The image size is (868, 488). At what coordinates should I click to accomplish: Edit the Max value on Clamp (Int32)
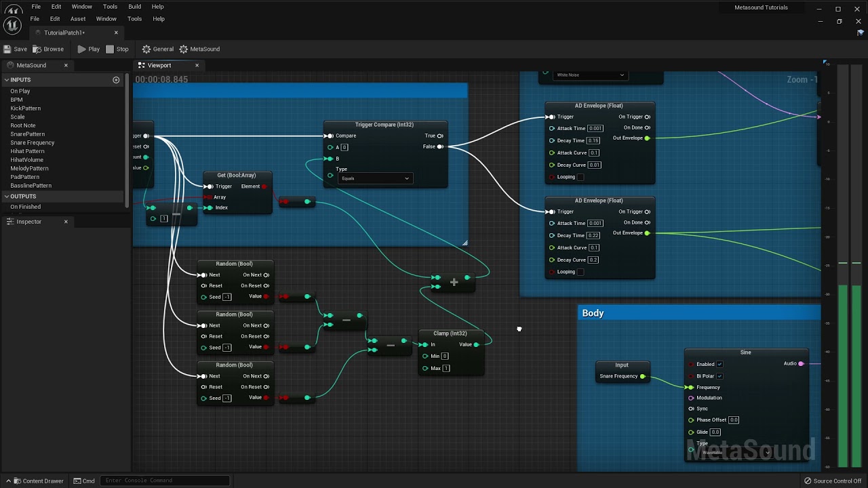click(x=446, y=368)
